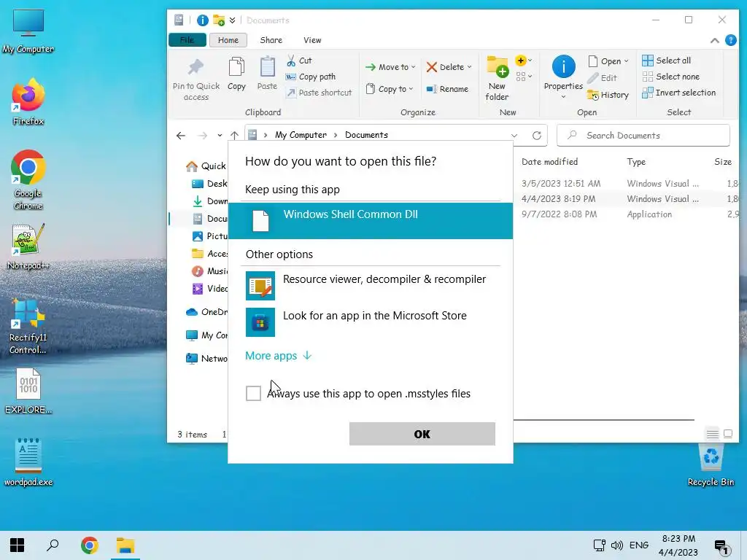Click the Explorer help question-mark icon
Viewport: 747px width, 560px height.
point(730,41)
